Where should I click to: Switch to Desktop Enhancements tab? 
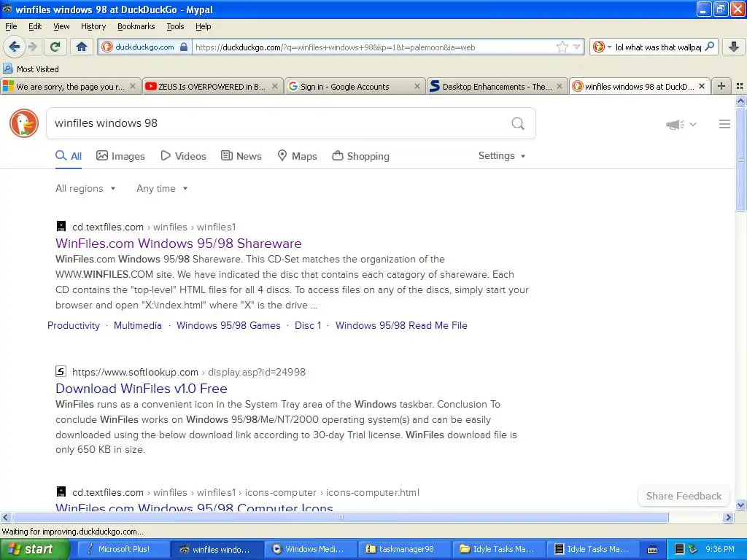click(497, 86)
